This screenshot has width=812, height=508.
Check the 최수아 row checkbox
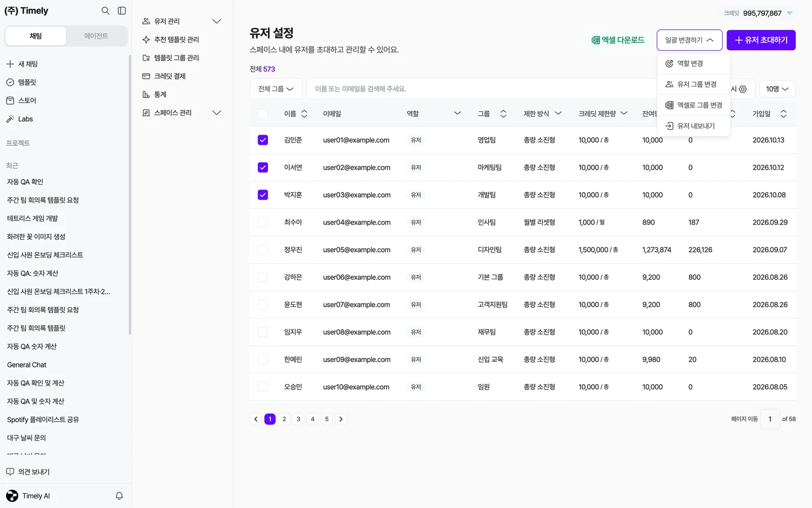263,223
